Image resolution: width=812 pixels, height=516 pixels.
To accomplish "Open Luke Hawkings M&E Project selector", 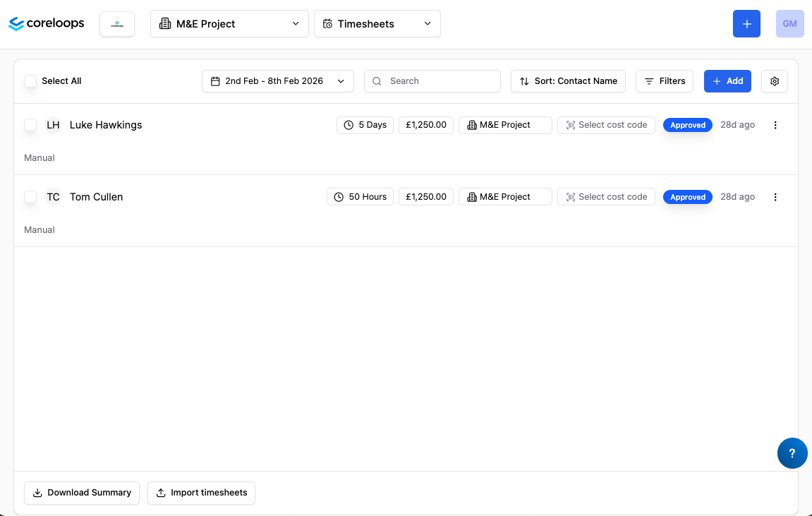I will pos(505,125).
